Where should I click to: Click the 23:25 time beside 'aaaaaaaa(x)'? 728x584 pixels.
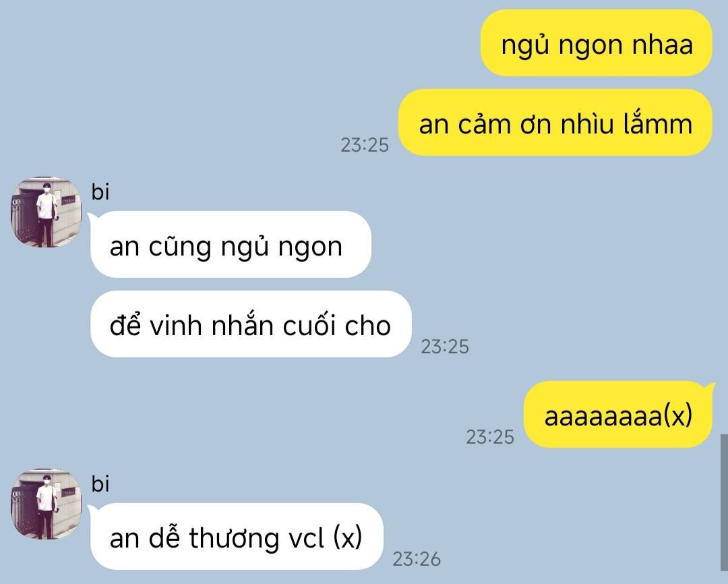pyautogui.click(x=490, y=437)
